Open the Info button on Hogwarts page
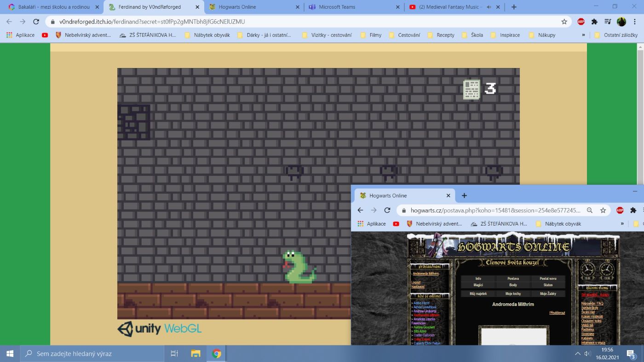Screen dimensions: 644x362 pos(478,279)
